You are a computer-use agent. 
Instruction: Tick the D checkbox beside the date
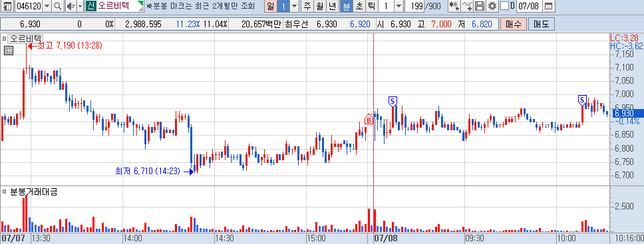coord(505,6)
